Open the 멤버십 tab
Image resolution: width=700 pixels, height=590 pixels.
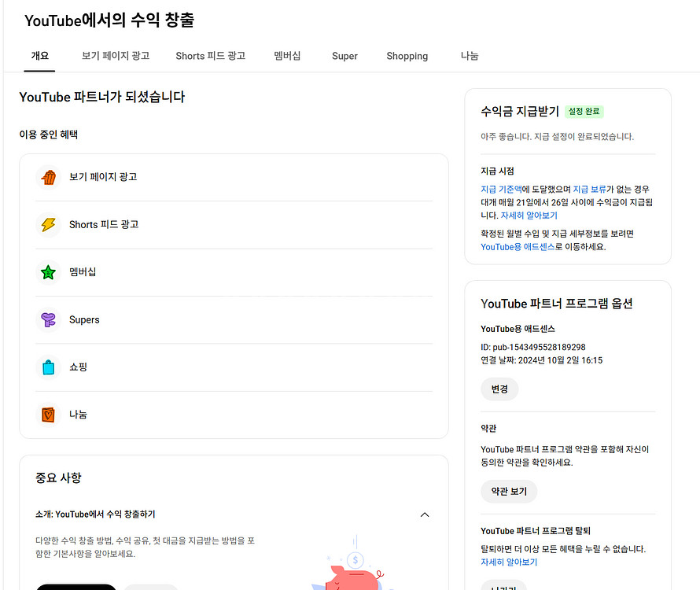click(x=287, y=56)
